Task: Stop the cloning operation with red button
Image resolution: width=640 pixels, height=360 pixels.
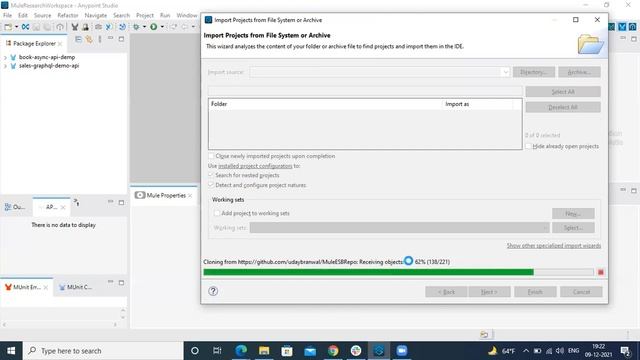Action: 601,272
